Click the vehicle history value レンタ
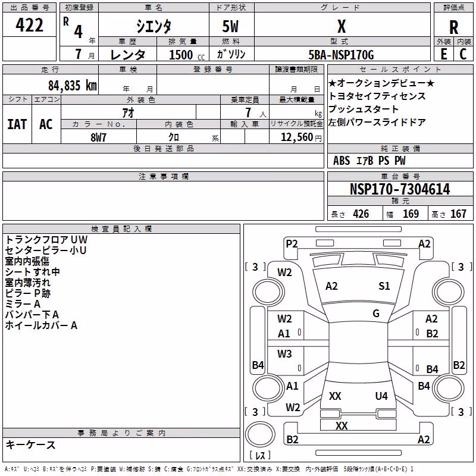Image resolution: width=476 pixels, height=476 pixels. (128, 55)
